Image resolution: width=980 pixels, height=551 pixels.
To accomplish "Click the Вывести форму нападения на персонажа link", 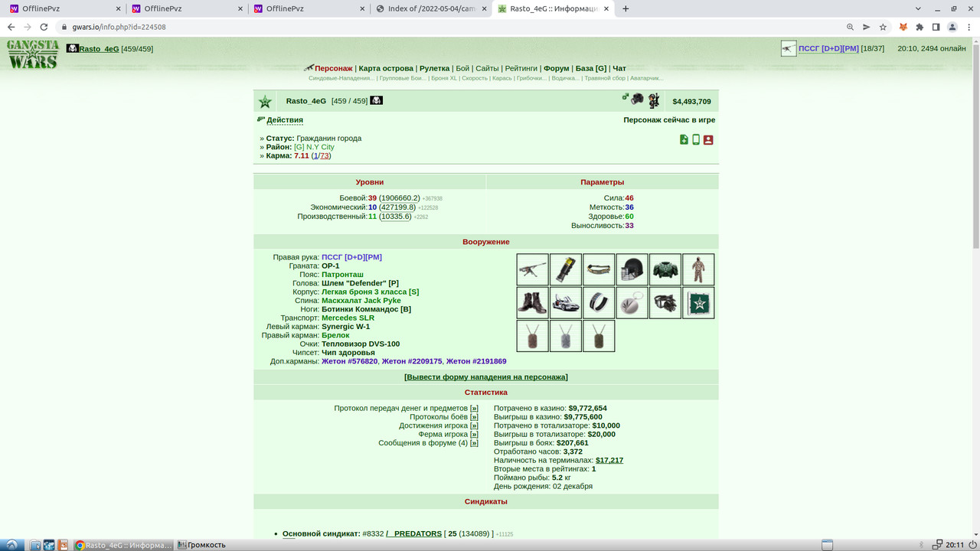I will (x=486, y=377).
